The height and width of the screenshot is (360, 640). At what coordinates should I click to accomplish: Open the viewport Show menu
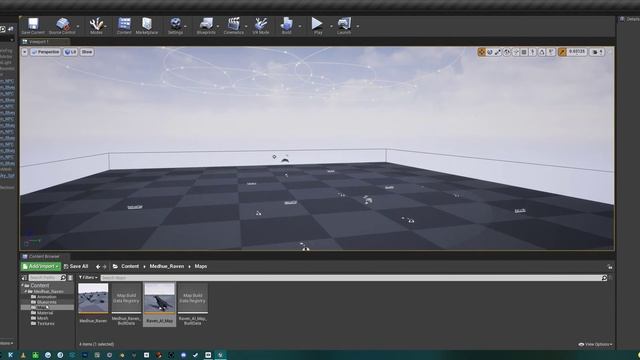coord(87,52)
